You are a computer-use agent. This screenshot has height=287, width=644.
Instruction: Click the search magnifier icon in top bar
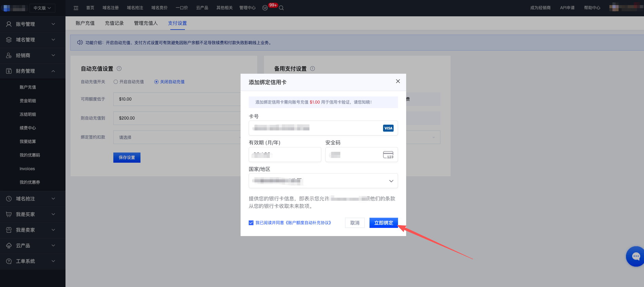pyautogui.click(x=281, y=8)
